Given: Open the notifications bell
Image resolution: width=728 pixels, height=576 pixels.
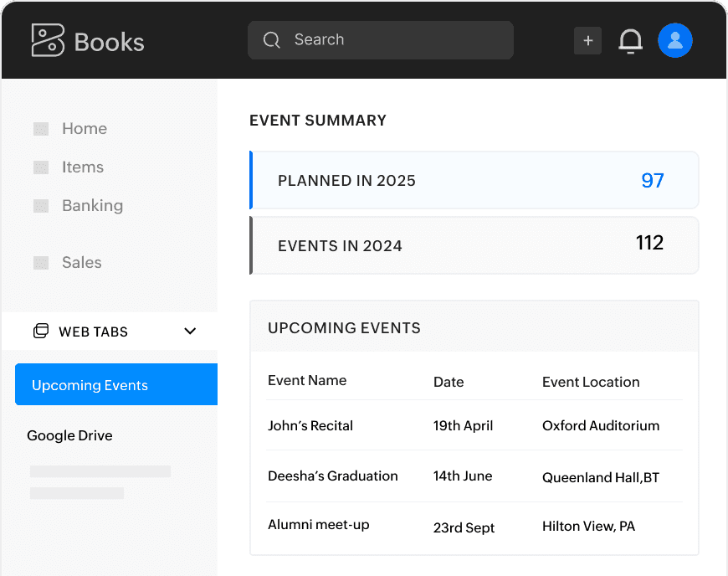Looking at the screenshot, I should 630,41.
